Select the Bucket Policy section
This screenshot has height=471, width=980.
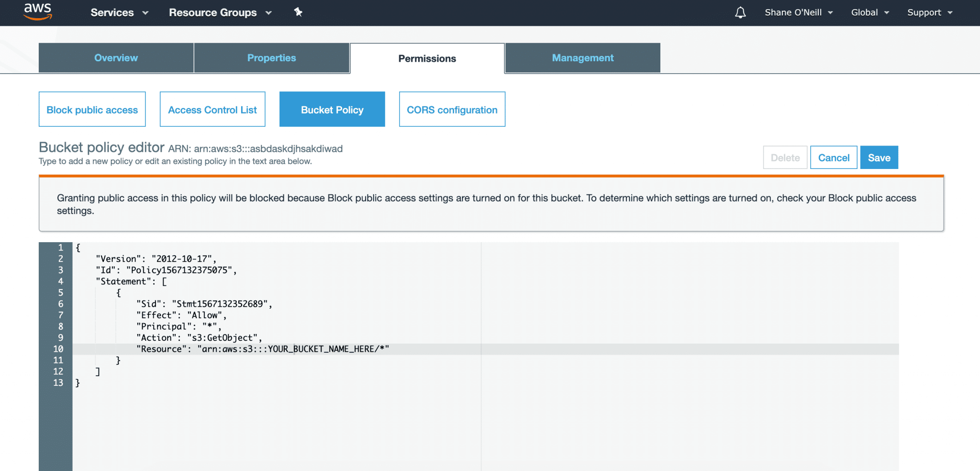point(332,109)
